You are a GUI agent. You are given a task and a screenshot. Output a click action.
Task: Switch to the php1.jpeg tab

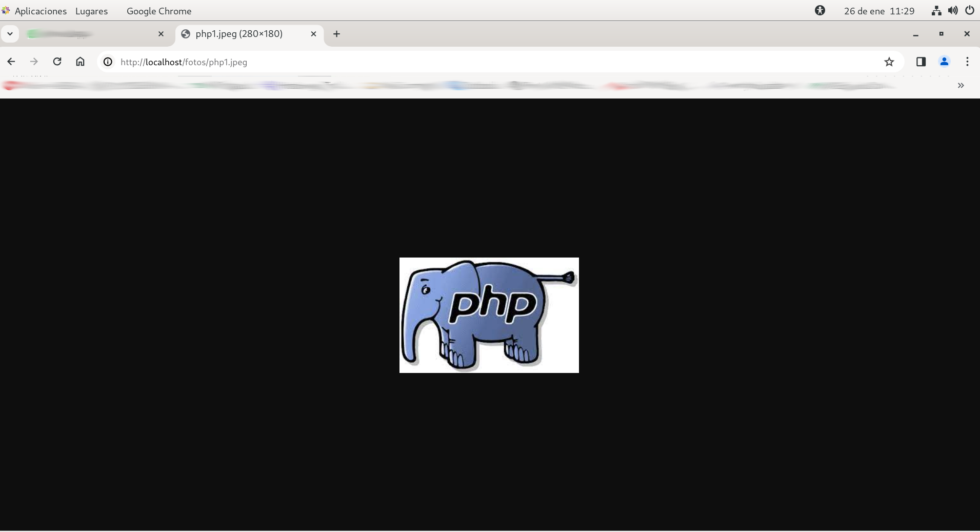pyautogui.click(x=239, y=34)
